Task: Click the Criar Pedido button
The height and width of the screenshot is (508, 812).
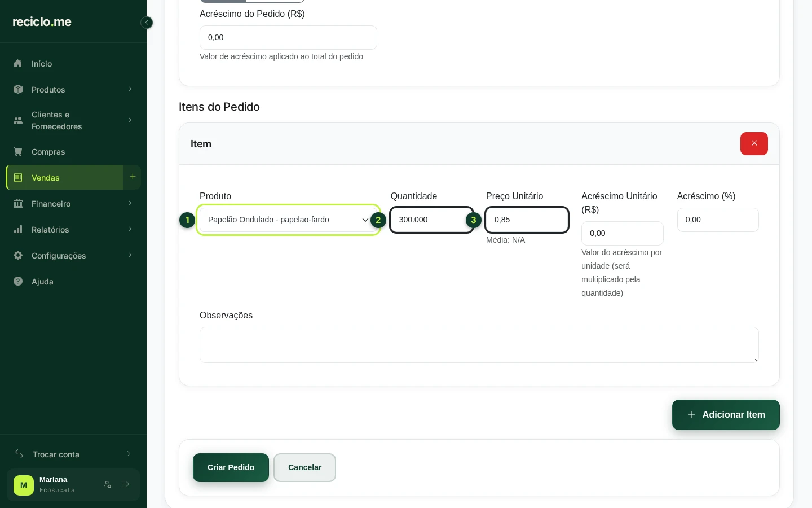Action: (231, 468)
